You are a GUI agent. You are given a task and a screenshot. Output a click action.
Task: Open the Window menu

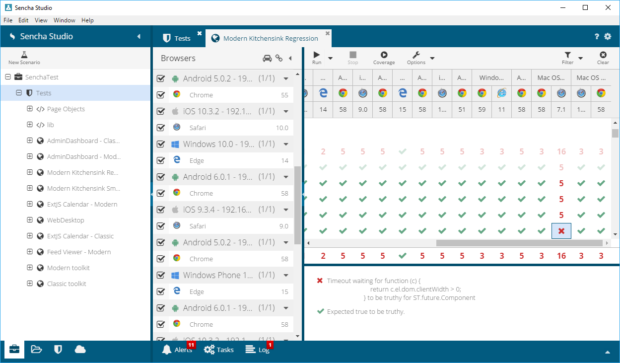click(x=64, y=20)
